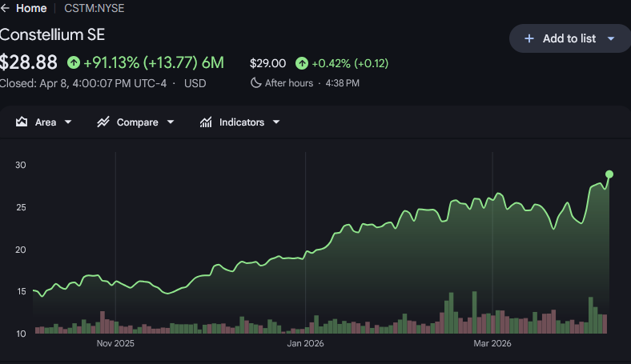Expand the Indicators dropdown caret
The width and height of the screenshot is (631, 364).
[x=276, y=122]
